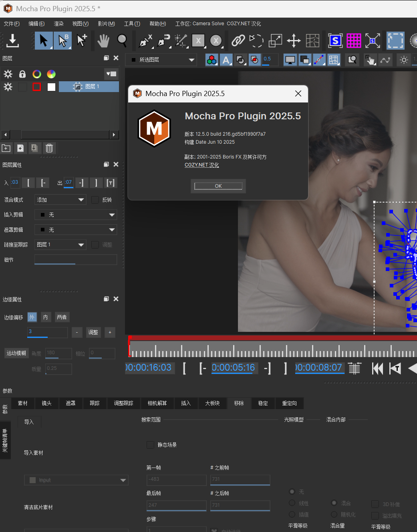
Task: Toggle the Show Planar Surface S icon
Action: point(335,40)
